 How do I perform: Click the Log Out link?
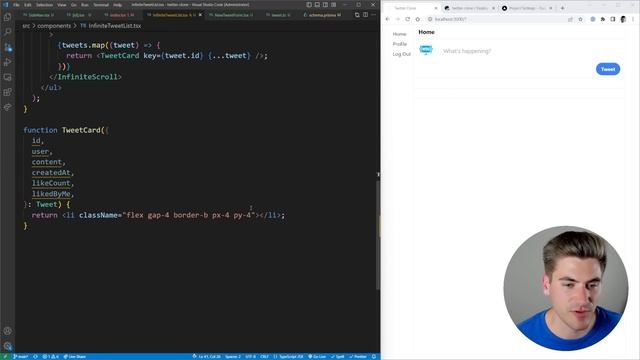click(x=402, y=54)
